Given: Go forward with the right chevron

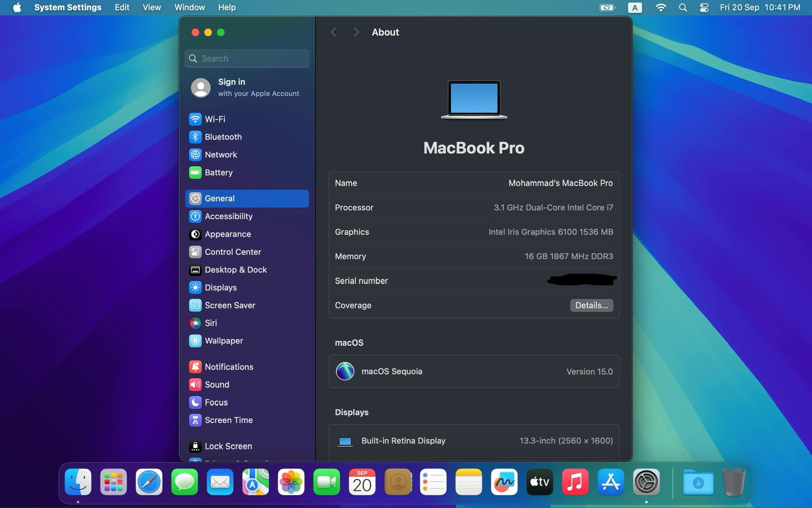Looking at the screenshot, I should (356, 32).
